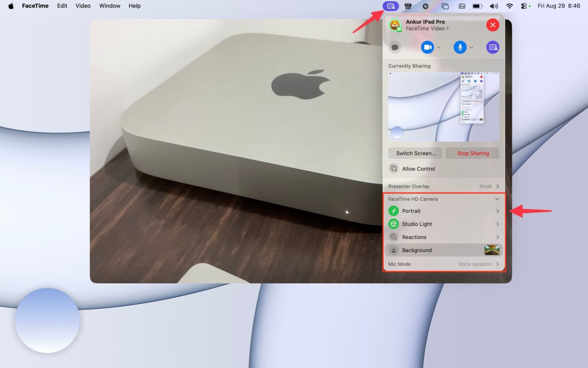Click the volume icon in menu bar
The image size is (588, 368).
494,6
